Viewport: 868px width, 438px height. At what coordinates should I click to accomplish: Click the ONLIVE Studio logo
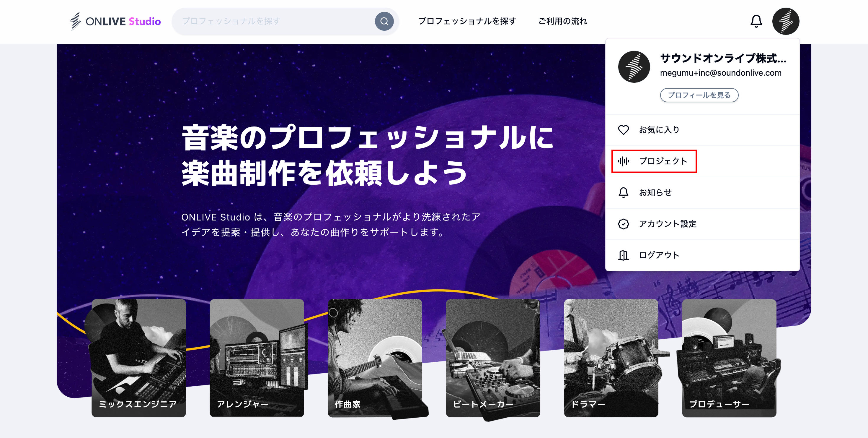coord(115,21)
